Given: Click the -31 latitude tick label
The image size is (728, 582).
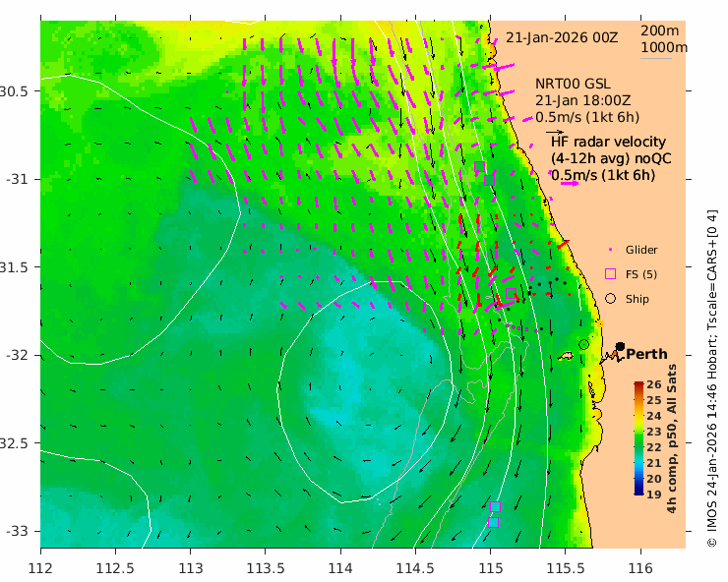Looking at the screenshot, I should pos(17,179).
